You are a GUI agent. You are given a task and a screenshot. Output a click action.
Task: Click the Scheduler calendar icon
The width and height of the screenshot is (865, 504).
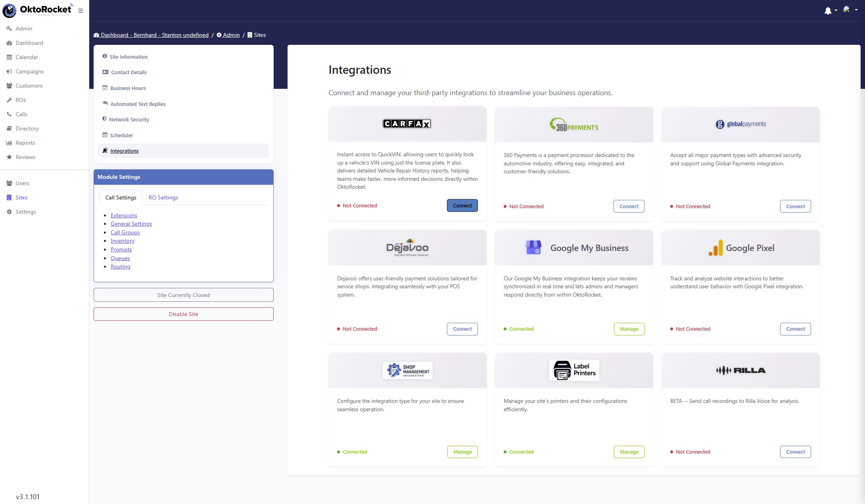tap(105, 135)
